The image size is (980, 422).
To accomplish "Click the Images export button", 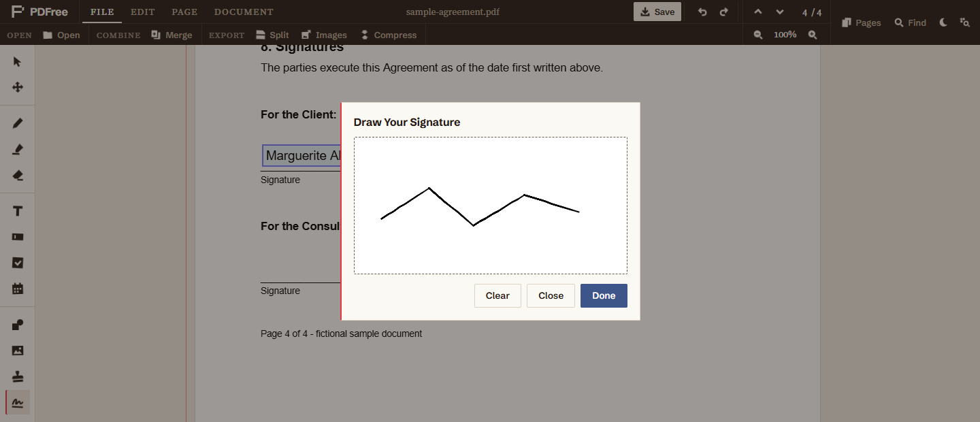I will tap(324, 35).
